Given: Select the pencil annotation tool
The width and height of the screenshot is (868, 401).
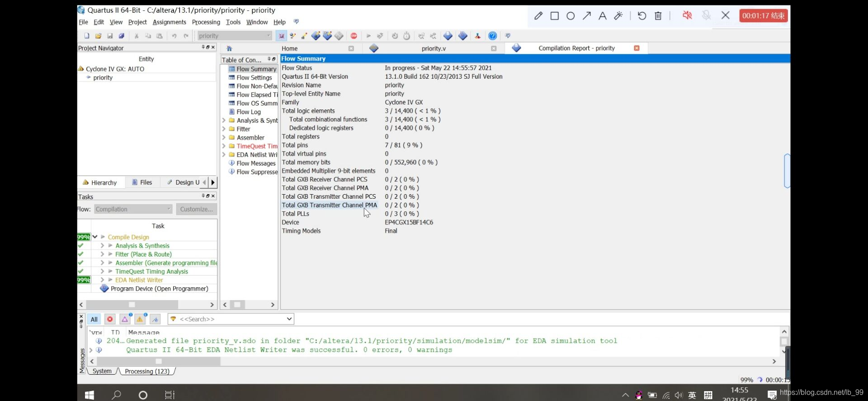Looking at the screenshot, I should coord(538,16).
